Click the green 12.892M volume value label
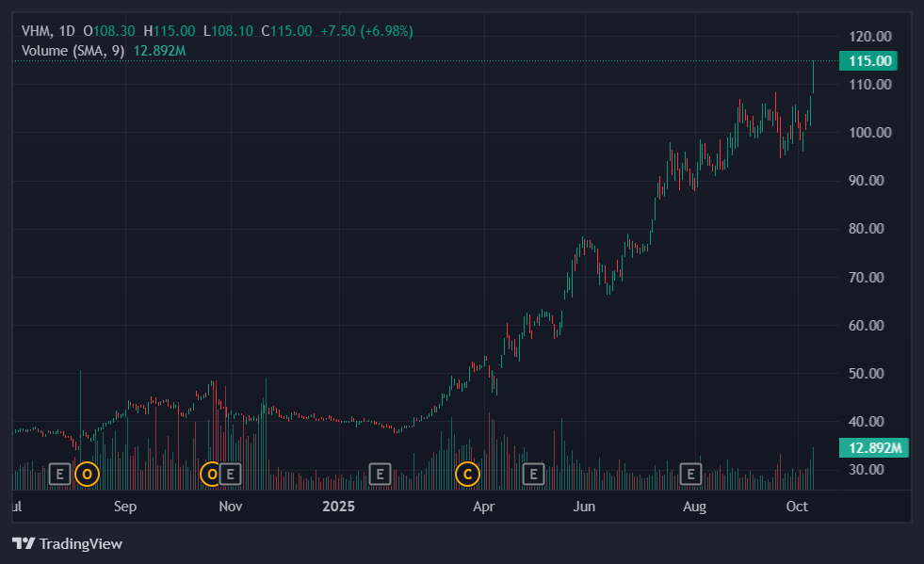Viewport: 924px width, 564px height. [x=870, y=448]
